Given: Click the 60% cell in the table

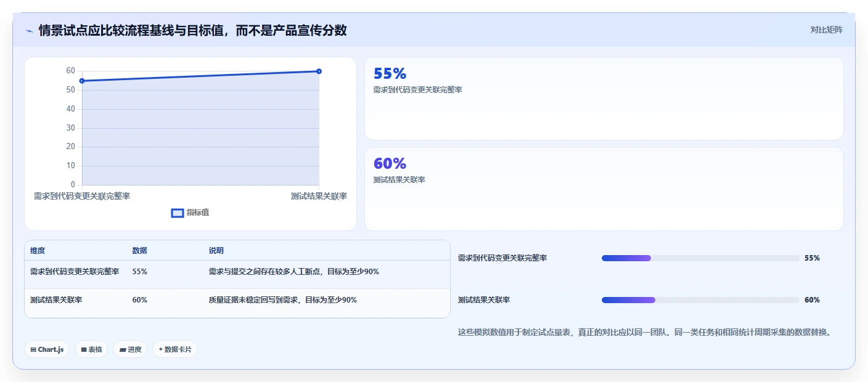Looking at the screenshot, I should tap(139, 300).
